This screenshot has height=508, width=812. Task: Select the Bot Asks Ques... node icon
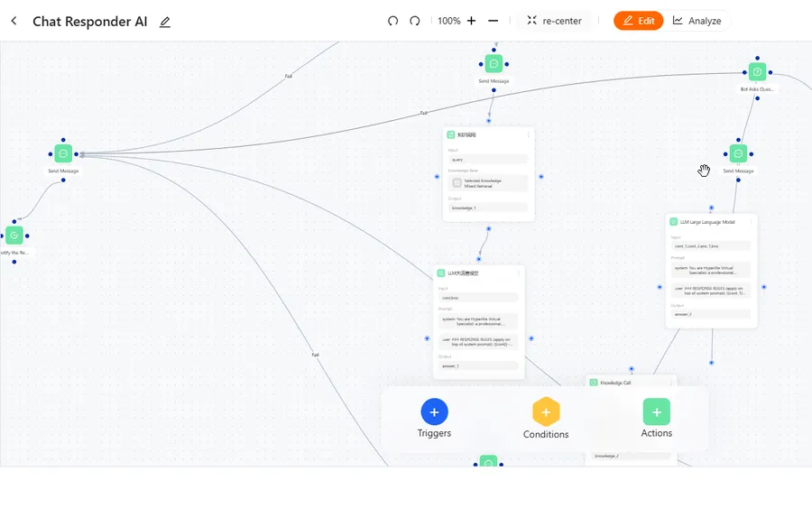[757, 71]
